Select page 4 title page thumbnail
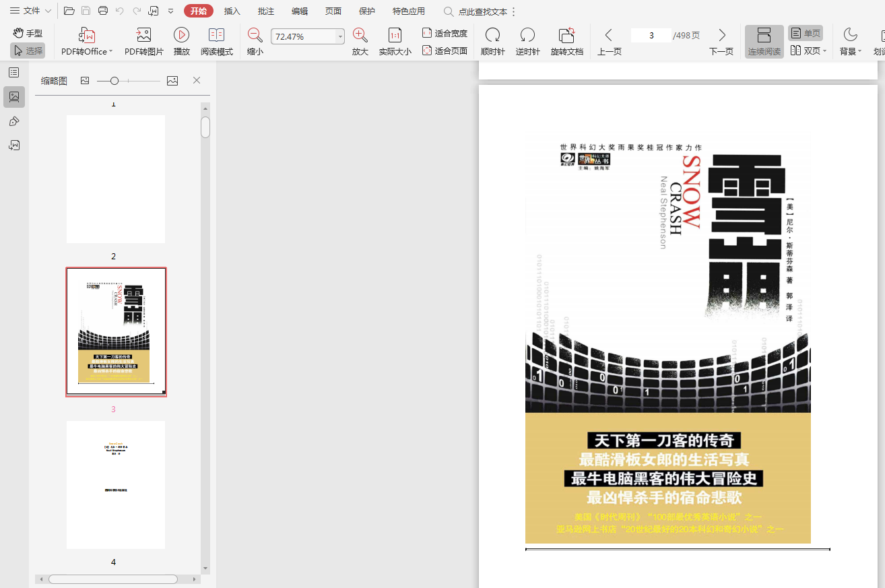The height and width of the screenshot is (588, 885). [x=116, y=485]
